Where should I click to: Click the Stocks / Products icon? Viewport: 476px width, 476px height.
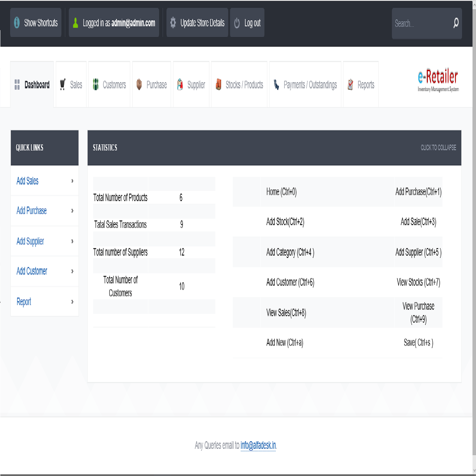pos(218,85)
